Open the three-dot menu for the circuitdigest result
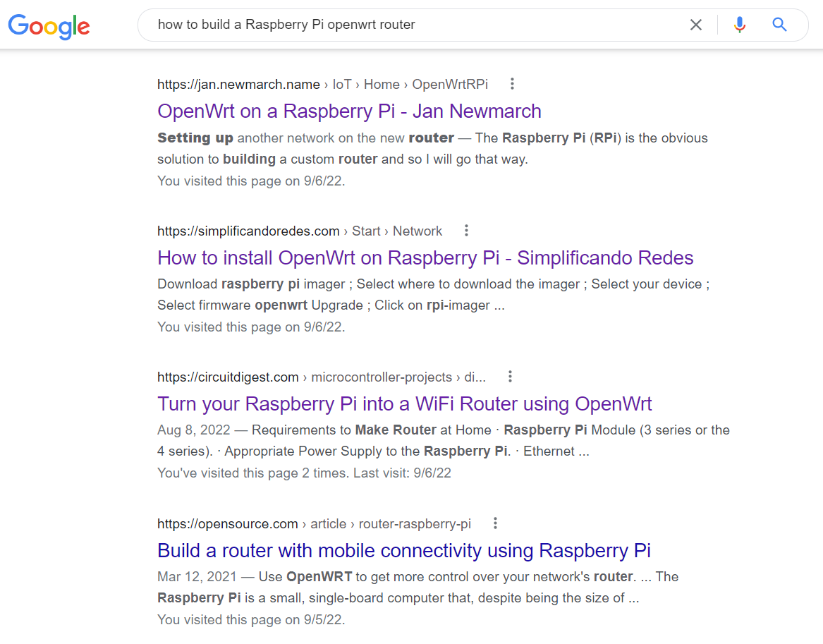The height and width of the screenshot is (644, 823). 510,376
